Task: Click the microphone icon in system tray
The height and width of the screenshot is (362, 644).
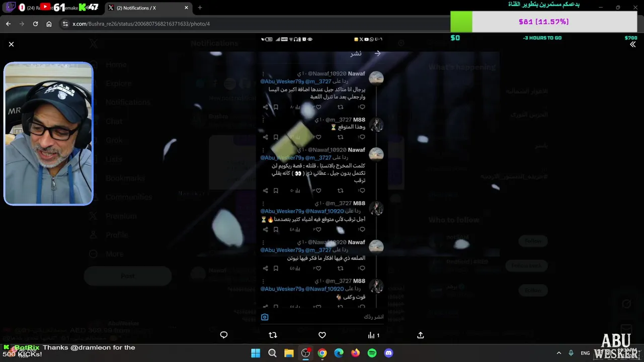Action: tap(571, 353)
